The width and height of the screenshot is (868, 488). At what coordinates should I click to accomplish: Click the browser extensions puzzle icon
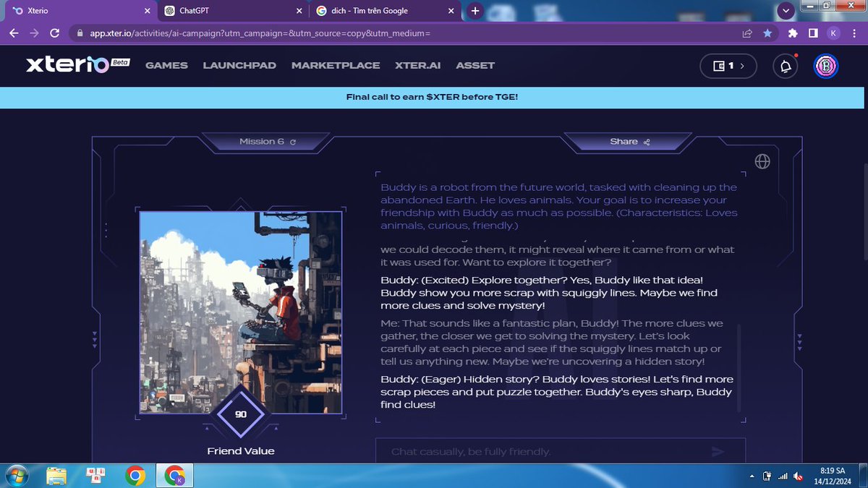pyautogui.click(x=792, y=33)
